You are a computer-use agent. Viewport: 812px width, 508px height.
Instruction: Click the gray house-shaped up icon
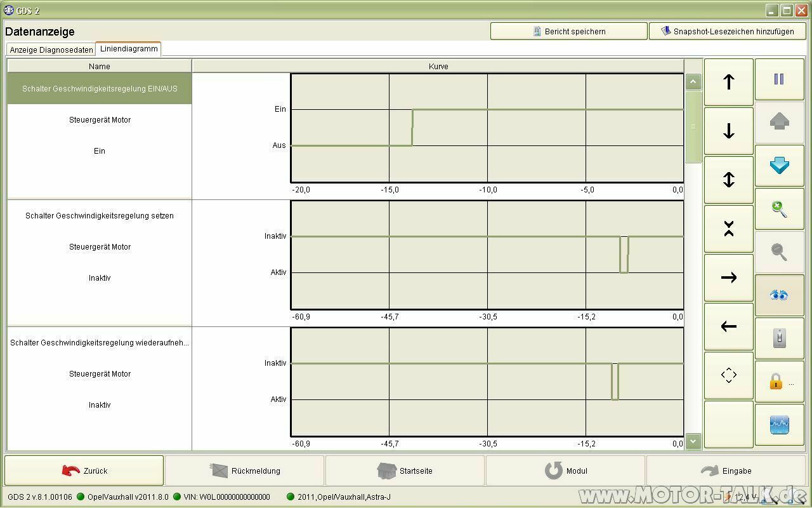[779, 123]
